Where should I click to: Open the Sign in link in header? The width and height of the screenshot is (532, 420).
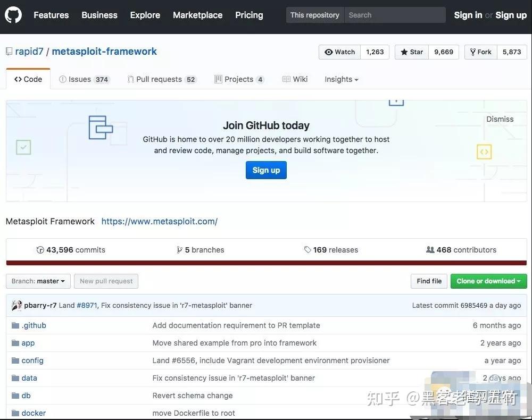pyautogui.click(x=468, y=15)
